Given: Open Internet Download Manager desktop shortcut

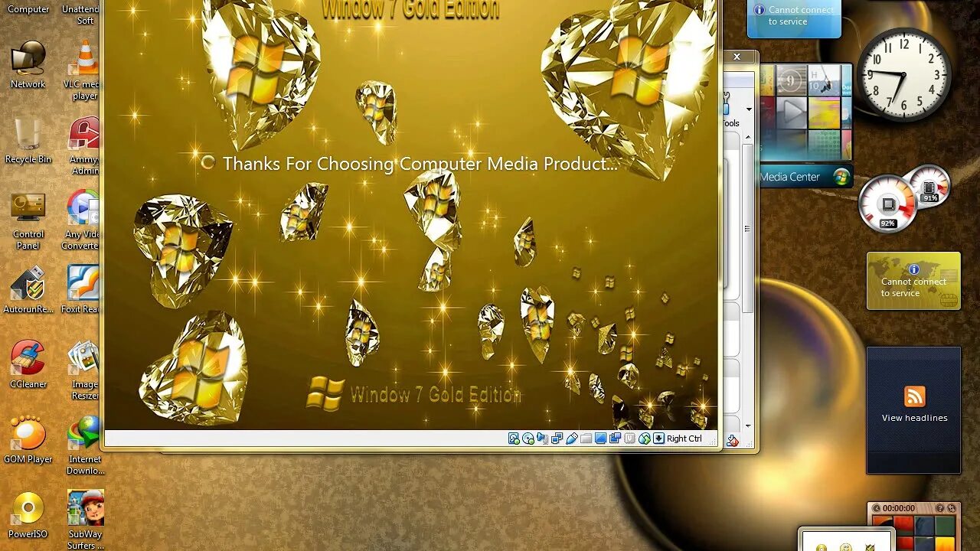Looking at the screenshot, I should point(84,446).
